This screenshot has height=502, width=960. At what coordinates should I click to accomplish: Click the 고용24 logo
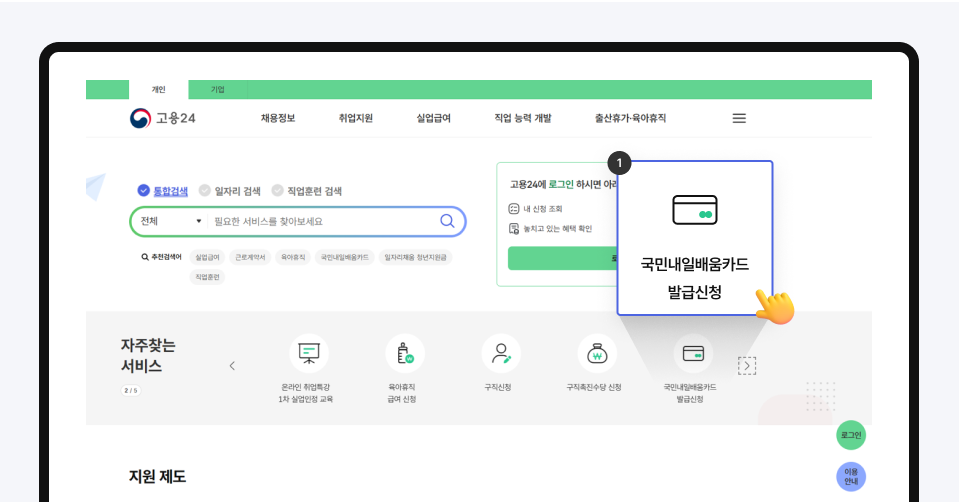click(162, 118)
